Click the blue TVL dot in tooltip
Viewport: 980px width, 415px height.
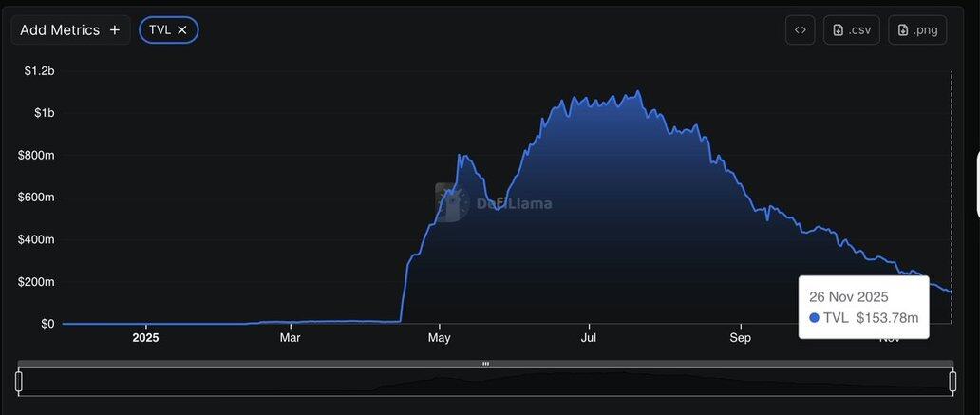coord(814,317)
